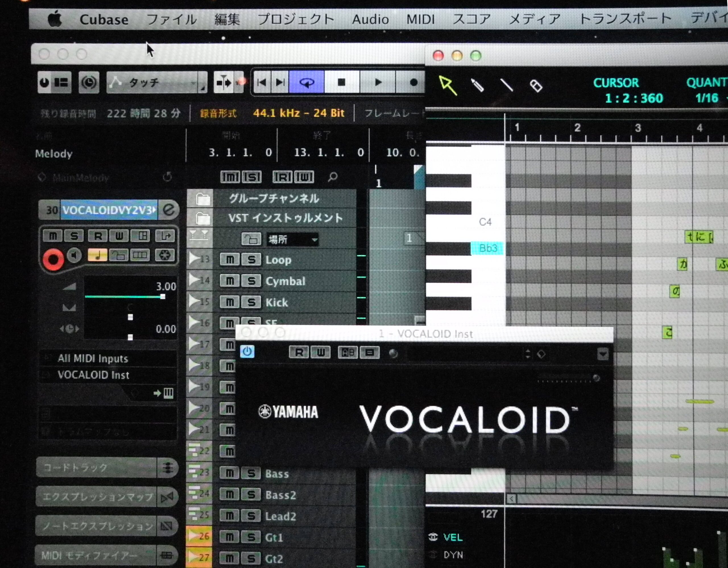Screen dimensions: 728x568
Task: Mute the track in the inspector
Action: [x=53, y=236]
